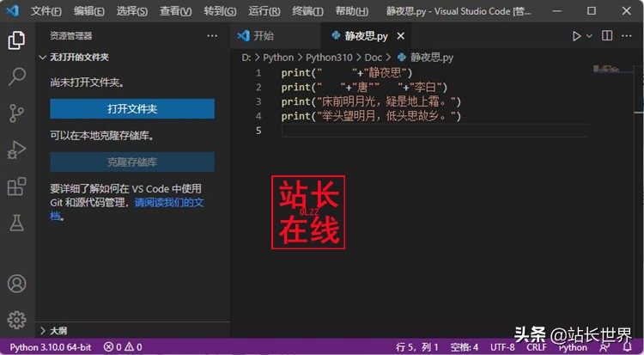Viewport: 644px width, 355px height.
Task: Click line number 3 in gutter
Action: tap(258, 101)
